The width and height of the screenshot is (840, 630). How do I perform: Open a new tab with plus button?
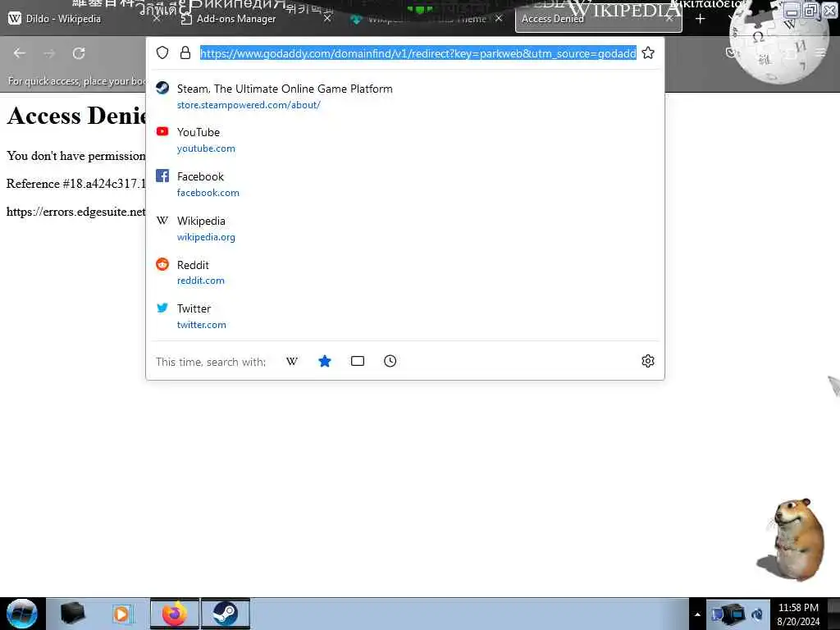tap(700, 19)
